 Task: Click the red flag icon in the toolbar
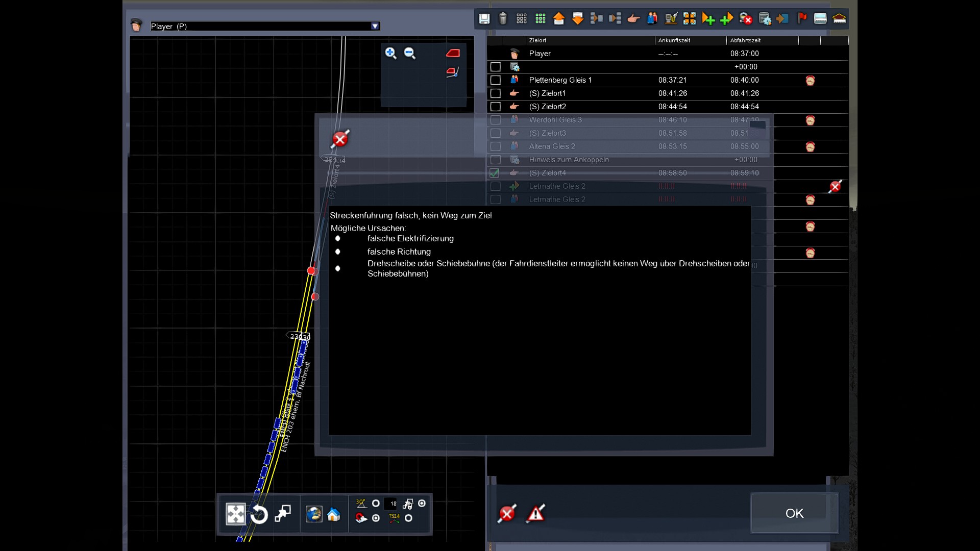click(x=802, y=19)
